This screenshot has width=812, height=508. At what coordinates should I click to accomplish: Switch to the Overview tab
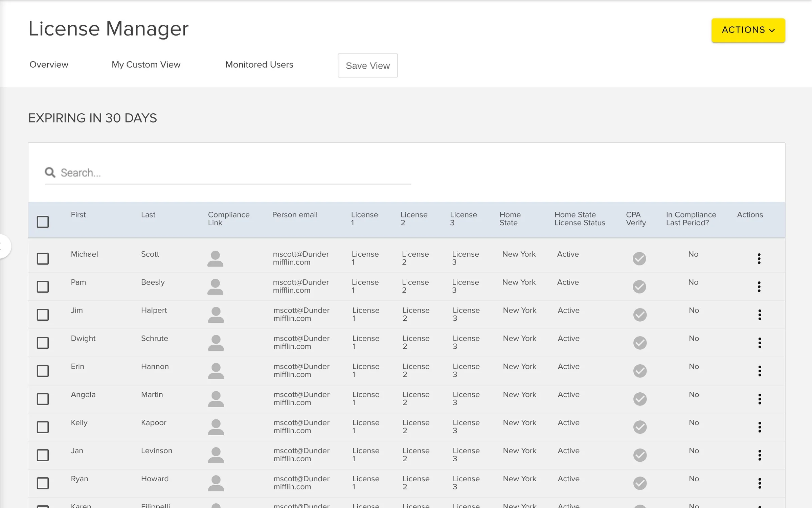pyautogui.click(x=49, y=65)
